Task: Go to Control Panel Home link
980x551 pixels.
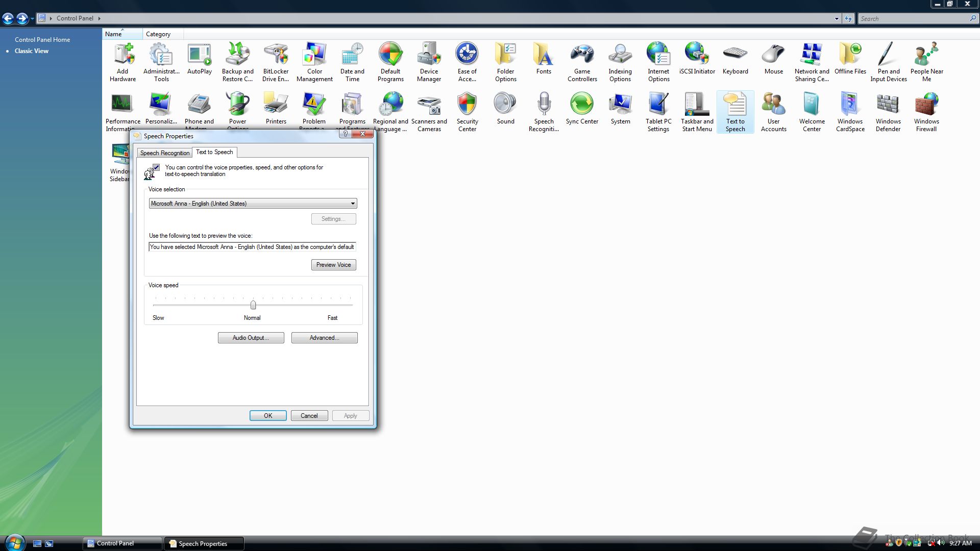Action: 42,40
